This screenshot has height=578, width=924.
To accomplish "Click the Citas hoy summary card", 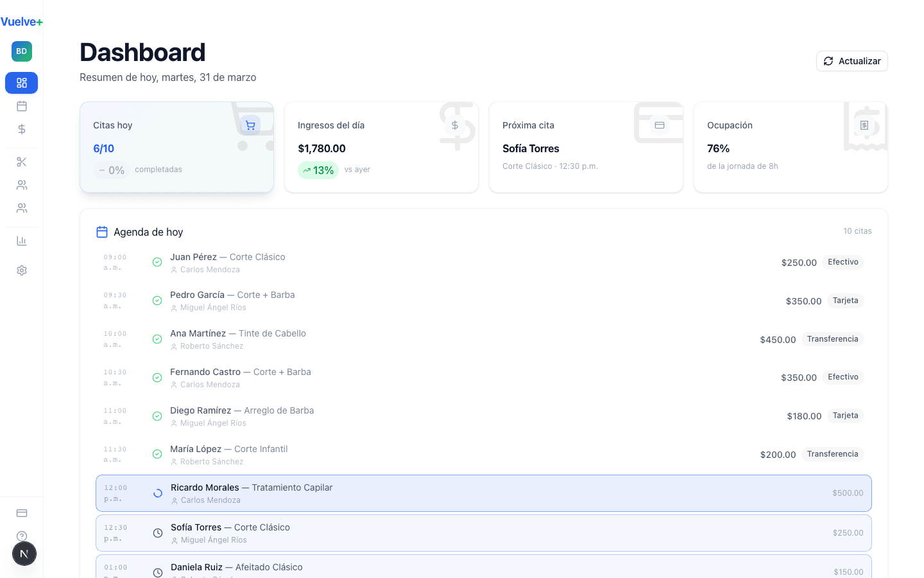I will pos(176,146).
